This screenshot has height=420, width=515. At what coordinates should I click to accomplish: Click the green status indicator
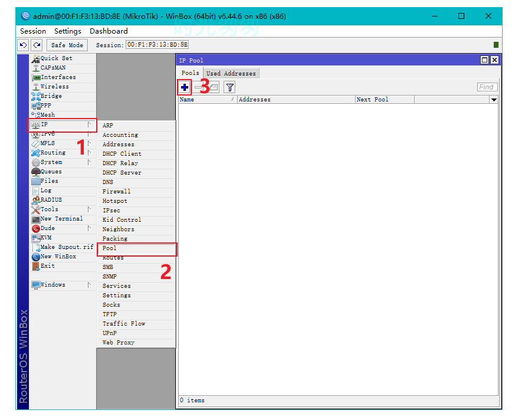click(x=496, y=45)
